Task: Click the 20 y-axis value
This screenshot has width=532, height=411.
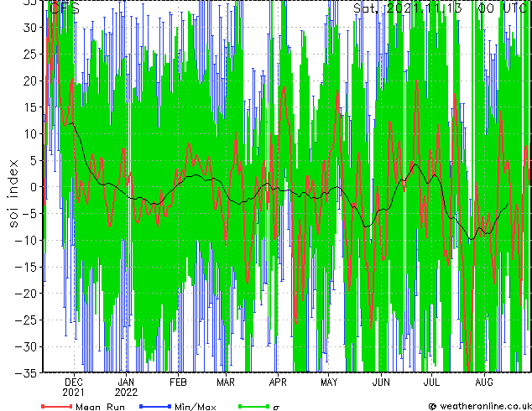Action: pyautogui.click(x=30, y=81)
